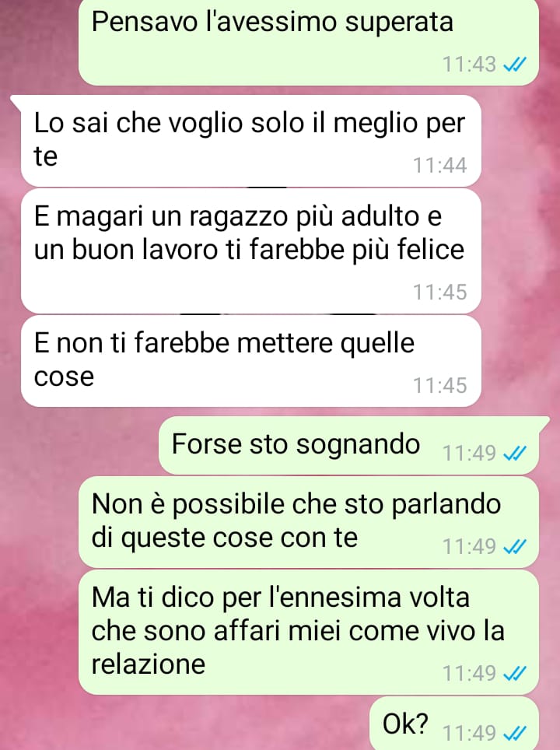This screenshot has width=560, height=750.
Task: Click the 11:49 timestamp beside "Ok?"
Action: (469, 733)
